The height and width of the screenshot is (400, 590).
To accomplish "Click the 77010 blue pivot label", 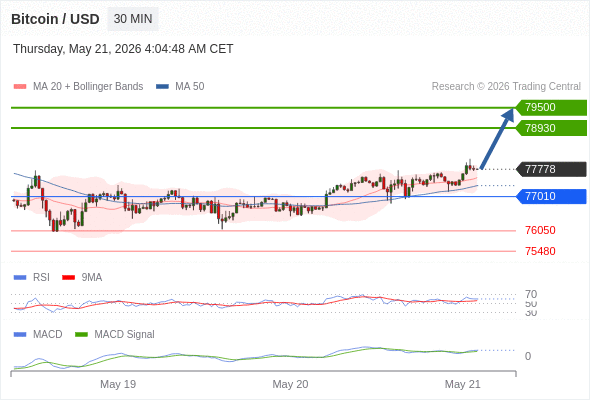I will click(551, 196).
